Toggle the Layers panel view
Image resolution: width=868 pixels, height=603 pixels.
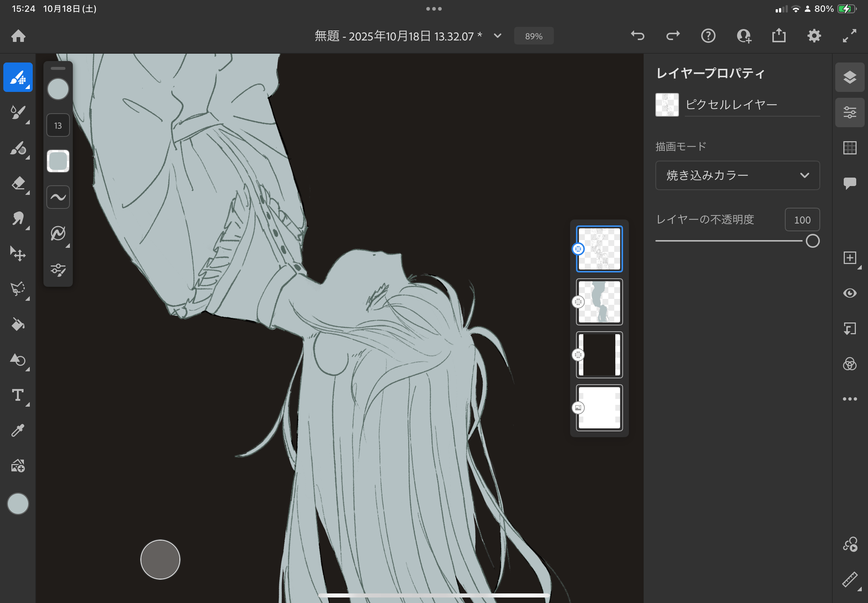pyautogui.click(x=850, y=78)
